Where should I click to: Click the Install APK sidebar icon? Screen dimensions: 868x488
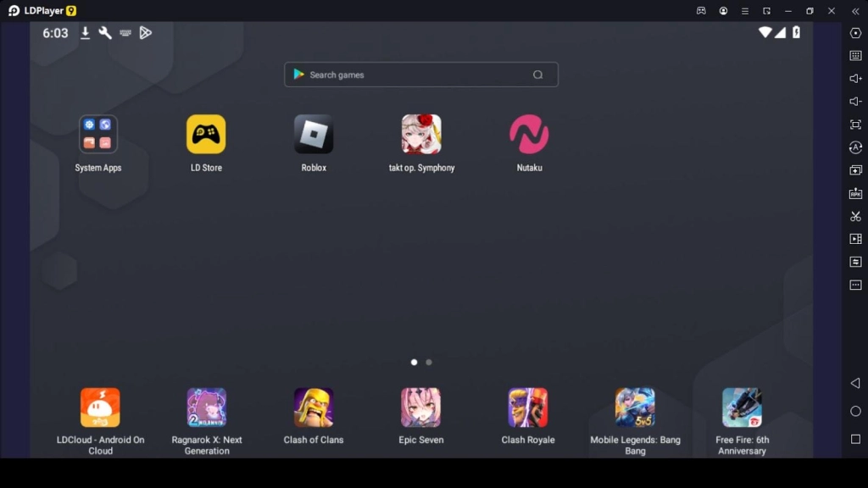tap(855, 193)
